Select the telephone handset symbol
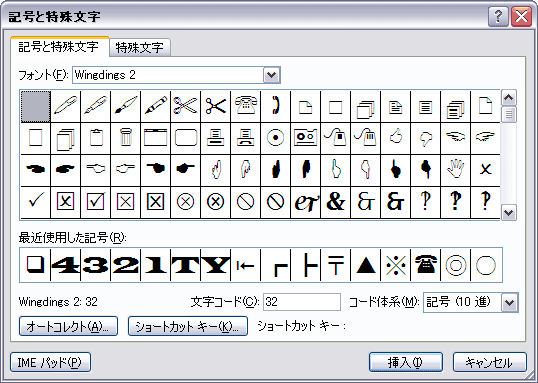This screenshot has width=538, height=383. pos(276,106)
